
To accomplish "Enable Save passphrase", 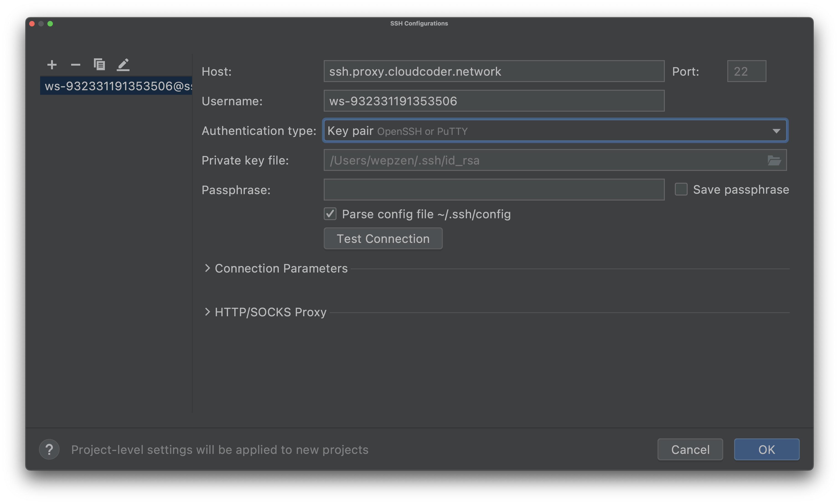I will (x=681, y=189).
